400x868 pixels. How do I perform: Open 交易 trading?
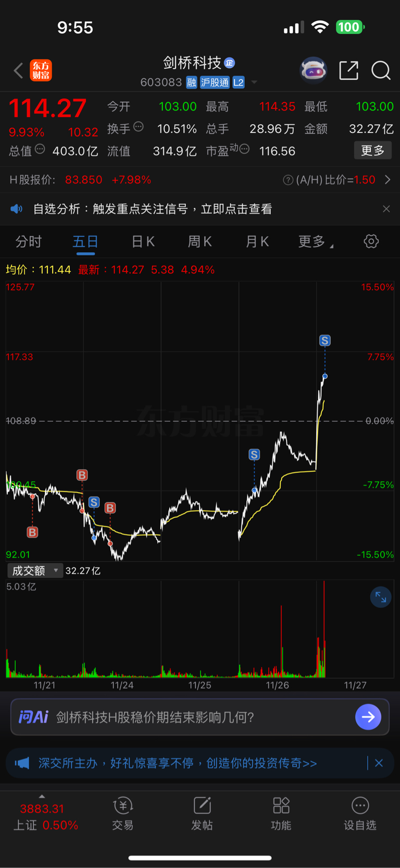123,814
